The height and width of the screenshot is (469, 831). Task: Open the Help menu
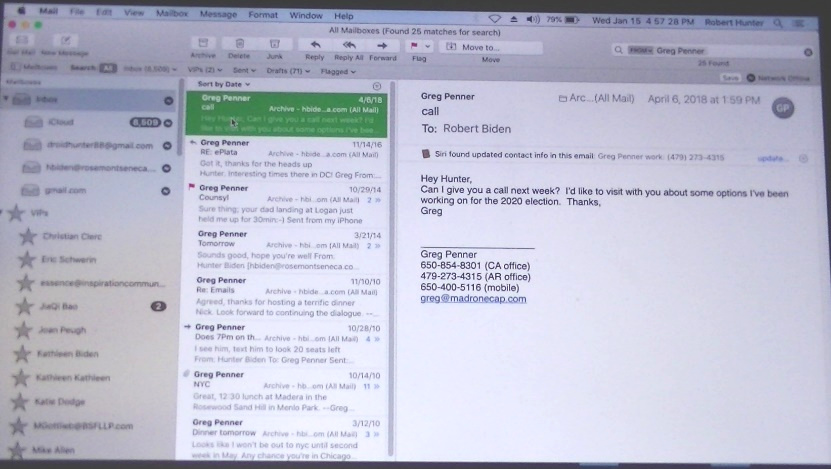[343, 16]
